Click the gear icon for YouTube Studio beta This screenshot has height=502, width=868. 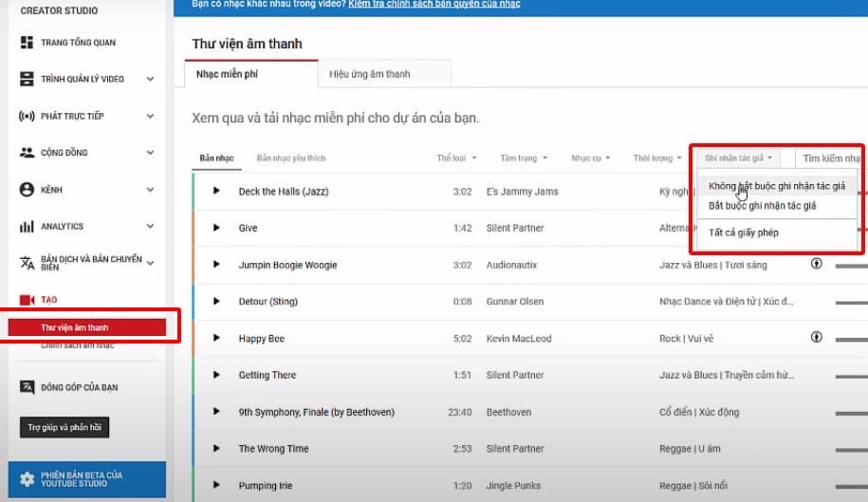(27, 479)
